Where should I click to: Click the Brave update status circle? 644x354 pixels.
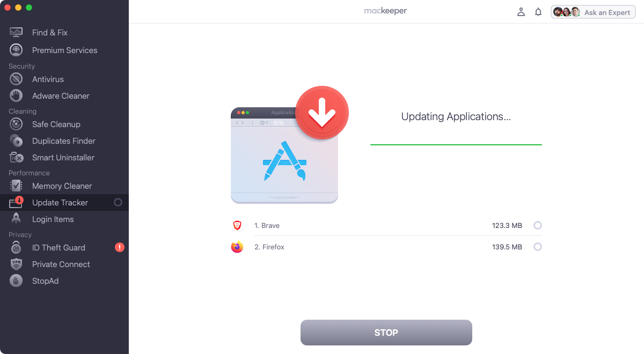pos(538,225)
